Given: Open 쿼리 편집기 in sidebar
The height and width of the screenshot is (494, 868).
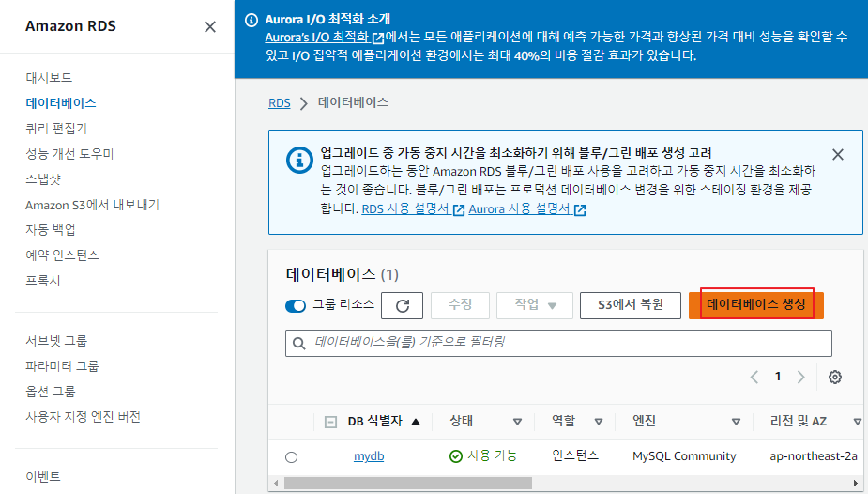Looking at the screenshot, I should tap(56, 129).
